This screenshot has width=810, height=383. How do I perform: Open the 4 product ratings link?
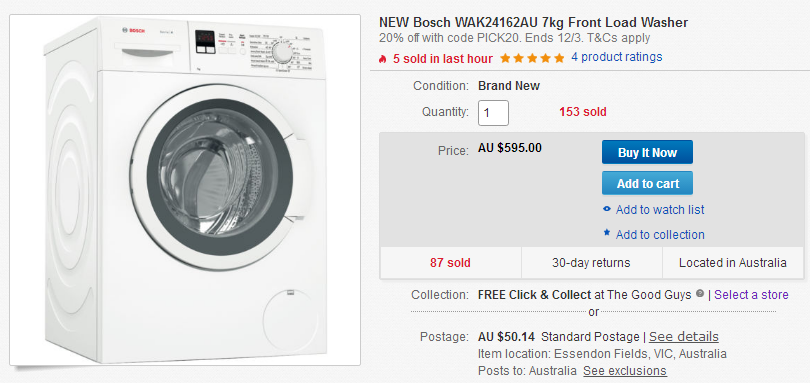coord(616,57)
